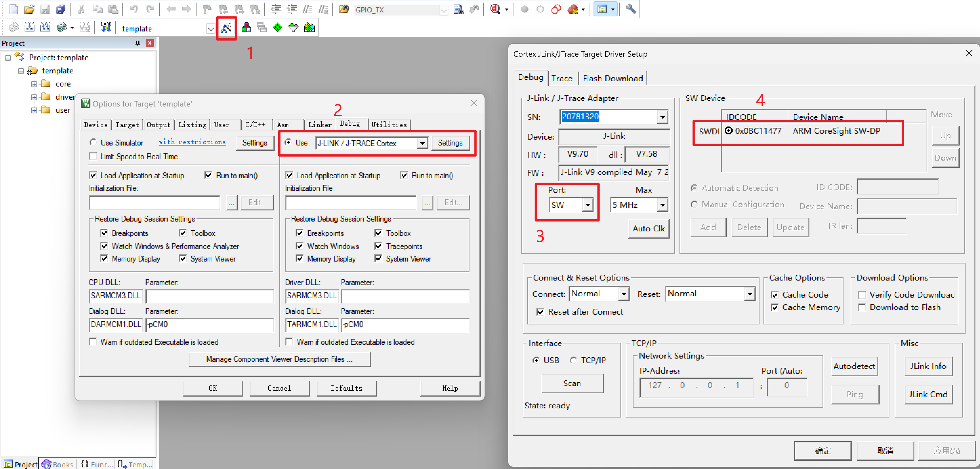Click the 'with restrictions' link
This screenshot has height=469, width=980.
192,142
